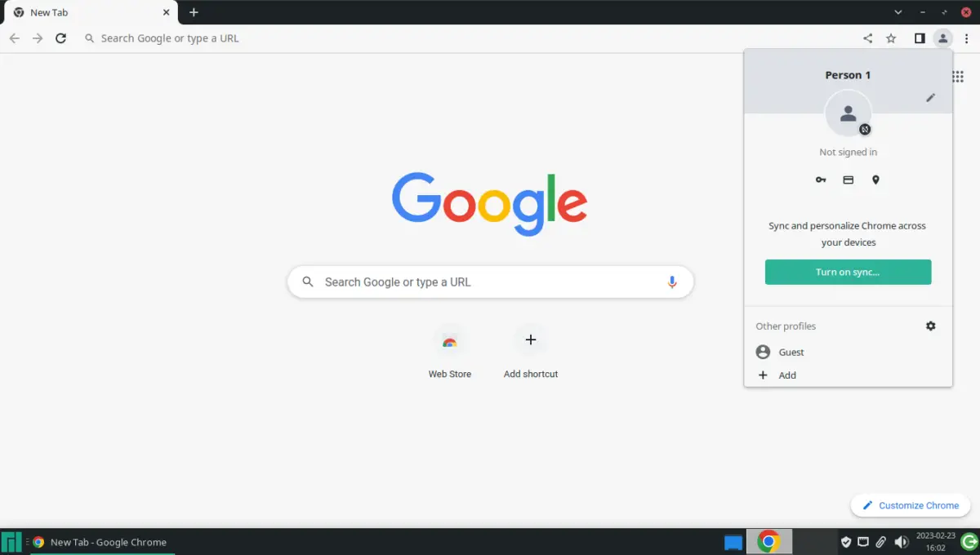Open the Web Store shortcut
The image size is (980, 555).
coord(450,352)
